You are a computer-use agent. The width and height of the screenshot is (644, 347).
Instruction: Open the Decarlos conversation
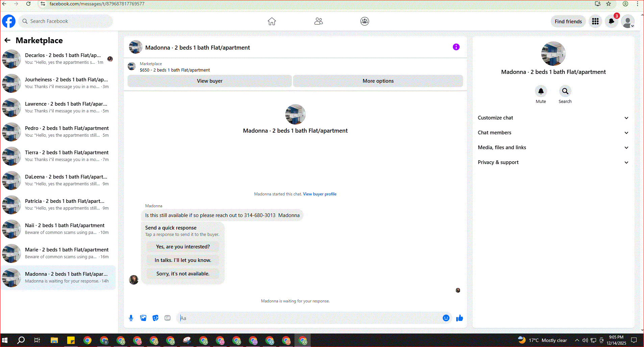tap(58, 59)
